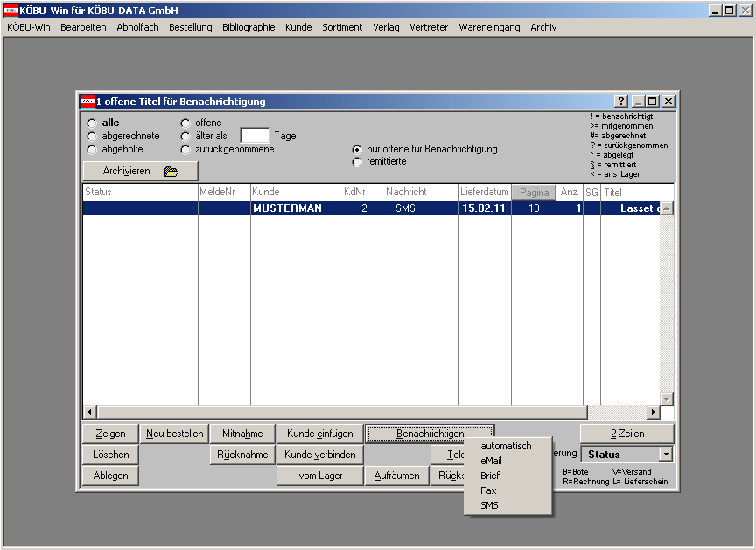Choose 'Brief' from the notification popup
This screenshot has width=756, height=550.
[x=508, y=476]
